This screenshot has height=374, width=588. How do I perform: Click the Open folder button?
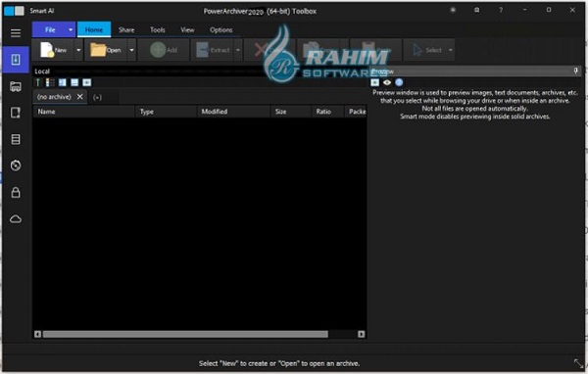[x=106, y=50]
